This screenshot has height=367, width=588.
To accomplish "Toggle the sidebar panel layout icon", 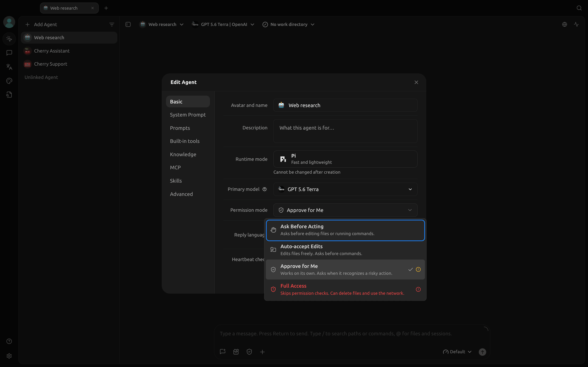I will [x=128, y=25].
